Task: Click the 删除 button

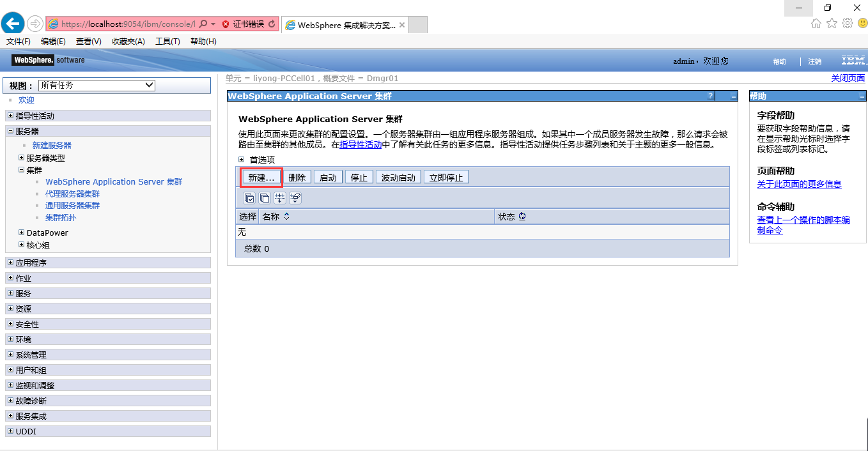Action: [x=297, y=177]
